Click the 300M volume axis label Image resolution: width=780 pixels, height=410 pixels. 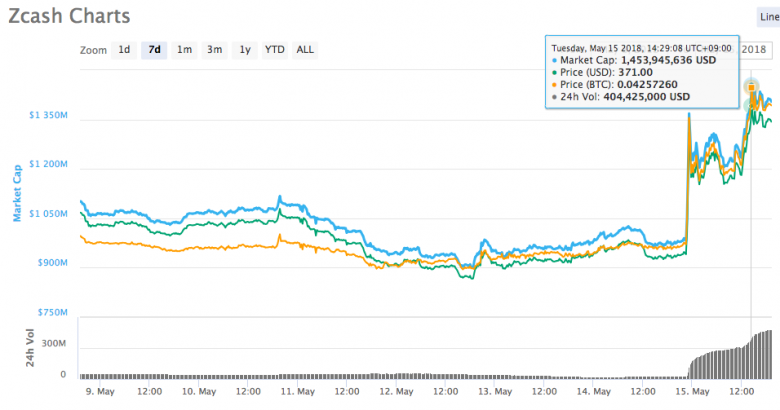coord(54,343)
